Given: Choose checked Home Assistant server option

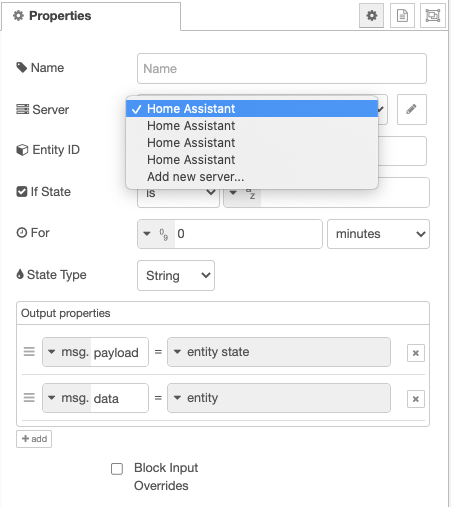Looking at the screenshot, I should click(252, 109).
